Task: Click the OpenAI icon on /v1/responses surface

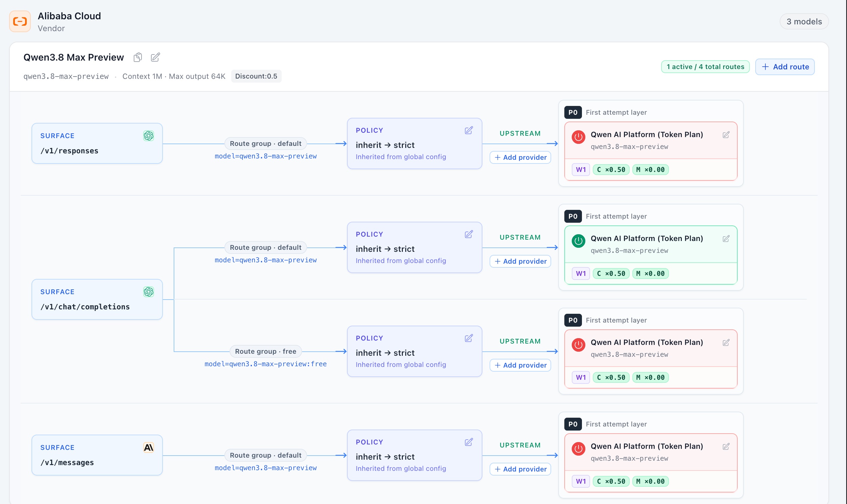Action: (148, 136)
